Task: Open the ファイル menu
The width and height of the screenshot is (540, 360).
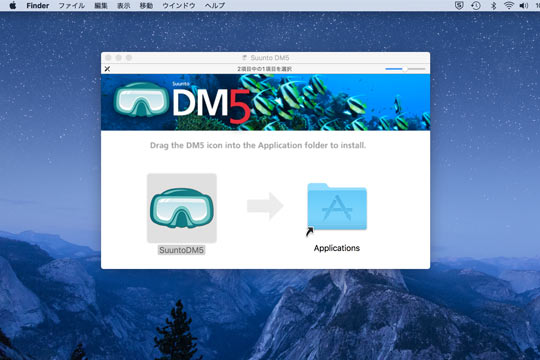Action: point(72,6)
